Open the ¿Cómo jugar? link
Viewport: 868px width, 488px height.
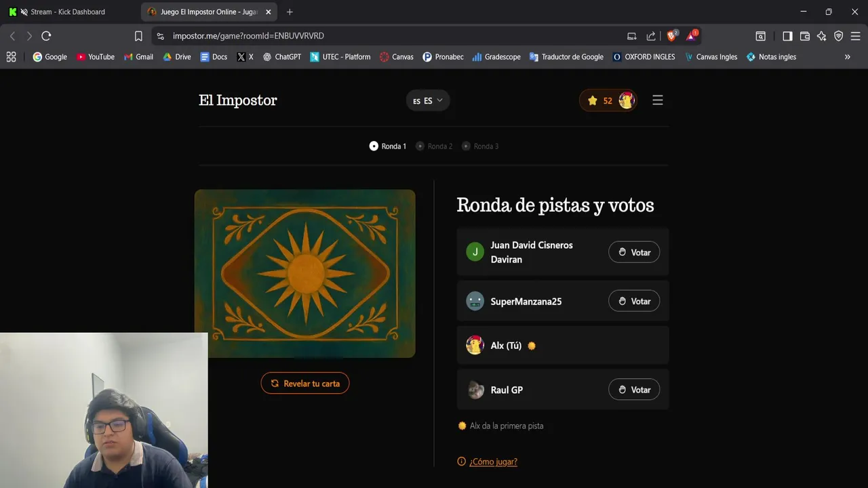(x=493, y=462)
